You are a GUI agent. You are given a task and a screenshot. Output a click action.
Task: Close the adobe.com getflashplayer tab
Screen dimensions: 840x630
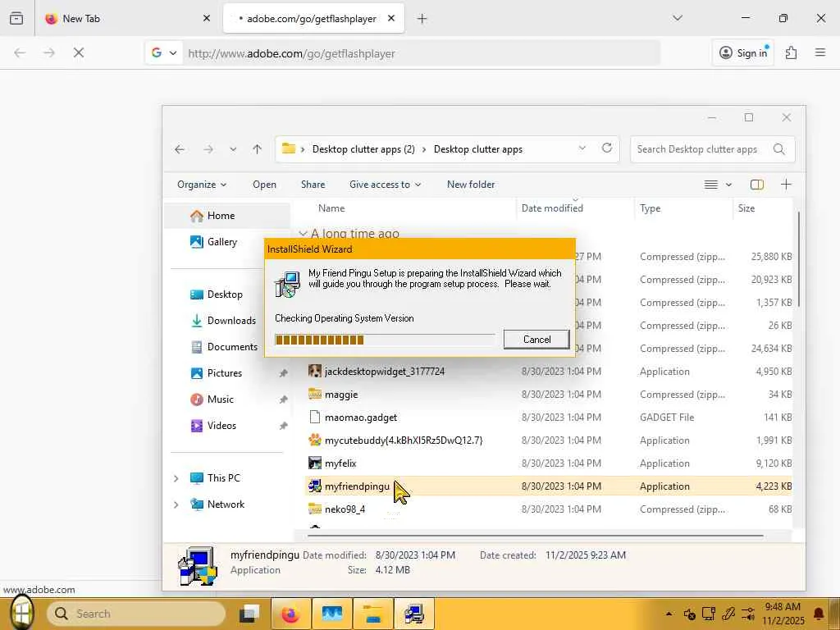point(391,18)
